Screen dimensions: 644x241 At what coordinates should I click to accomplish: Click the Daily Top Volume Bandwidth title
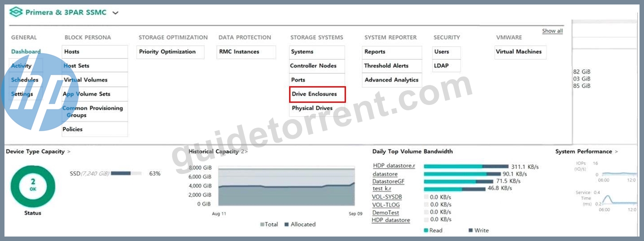(413, 152)
